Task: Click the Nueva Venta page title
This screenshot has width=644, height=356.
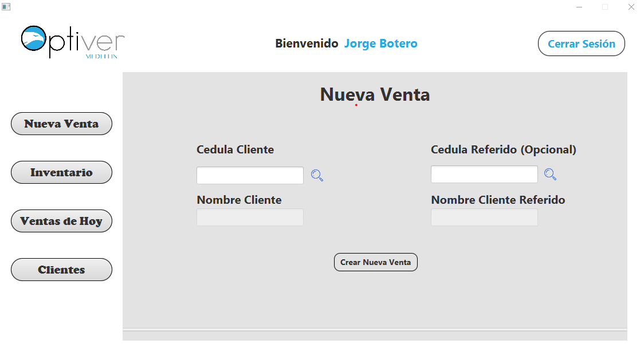Action: (x=375, y=95)
